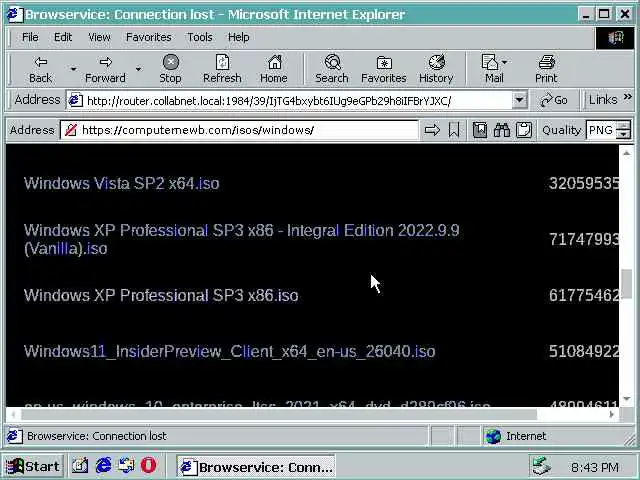
Task: Print the current page
Action: point(546,69)
